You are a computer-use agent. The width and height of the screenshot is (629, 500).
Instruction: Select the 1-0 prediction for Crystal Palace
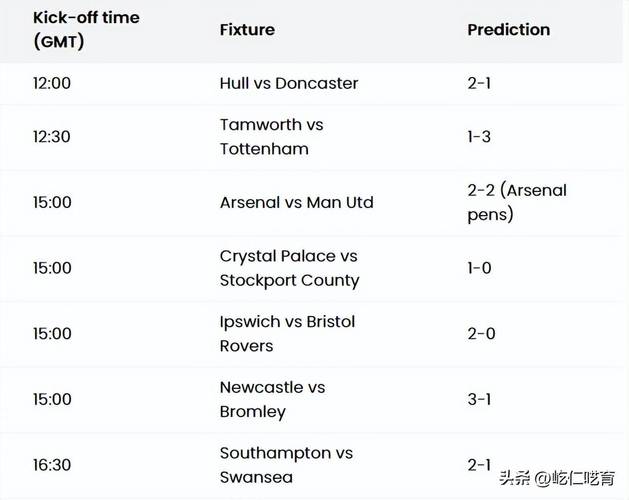coord(479,268)
